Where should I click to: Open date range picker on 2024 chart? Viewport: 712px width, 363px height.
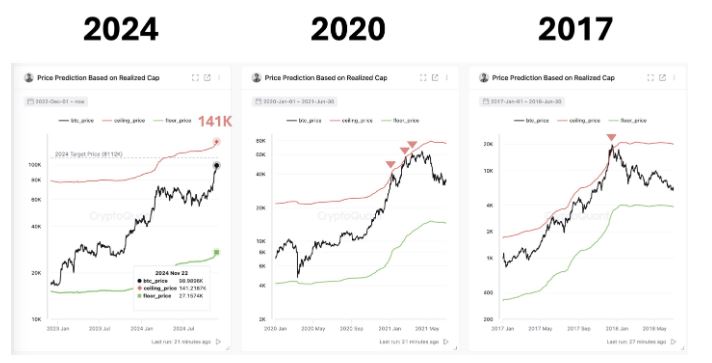point(56,101)
